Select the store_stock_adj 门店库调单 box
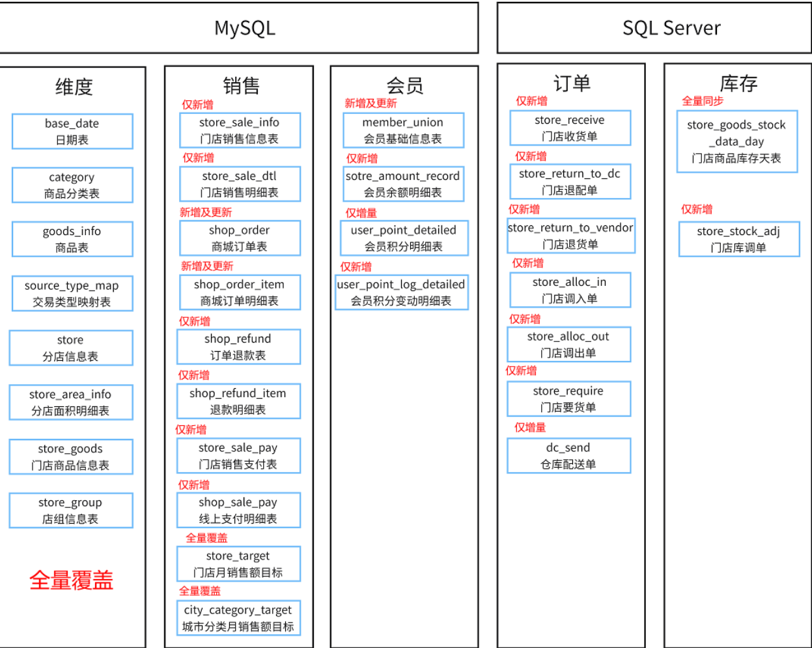Image resolution: width=812 pixels, height=648 pixels. point(738,239)
